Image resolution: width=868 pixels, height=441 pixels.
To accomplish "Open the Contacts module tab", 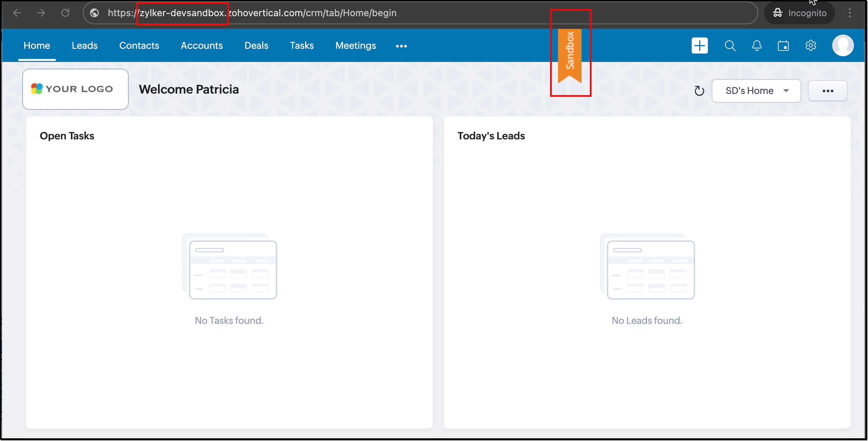I will pyautogui.click(x=139, y=45).
